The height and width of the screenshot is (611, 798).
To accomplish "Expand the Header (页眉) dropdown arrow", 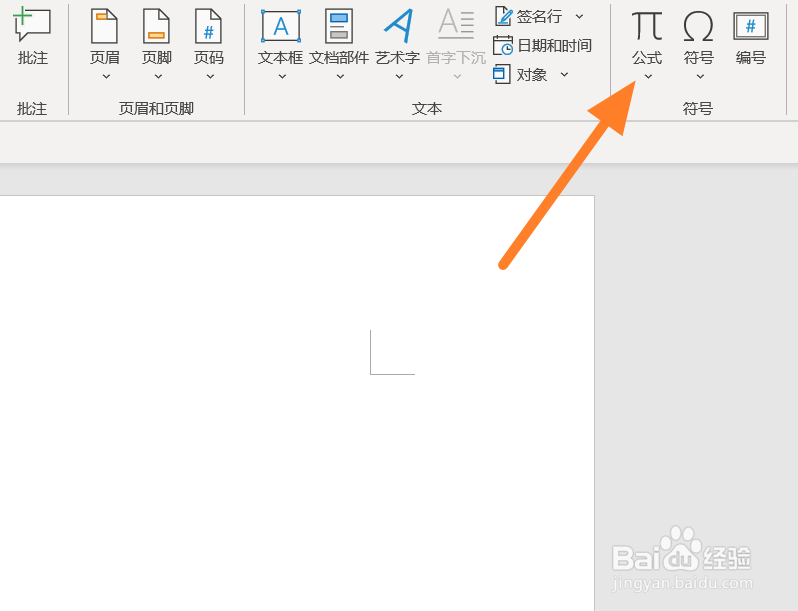I will 106,77.
